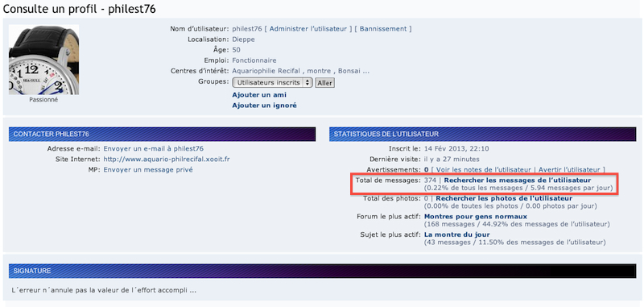Click the Statistiques de l'utilisateur header
Screen dimensions: 644x307
tap(482, 134)
